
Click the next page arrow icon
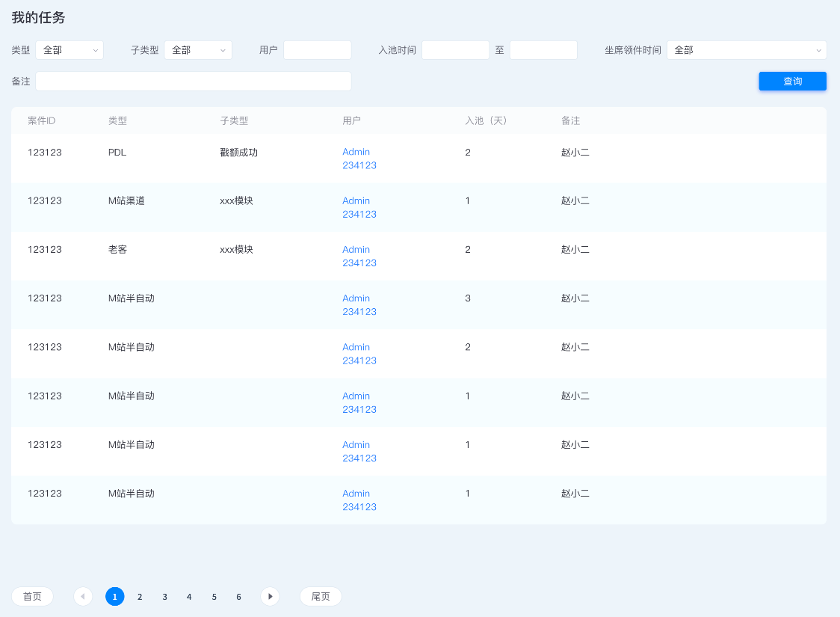tap(270, 597)
